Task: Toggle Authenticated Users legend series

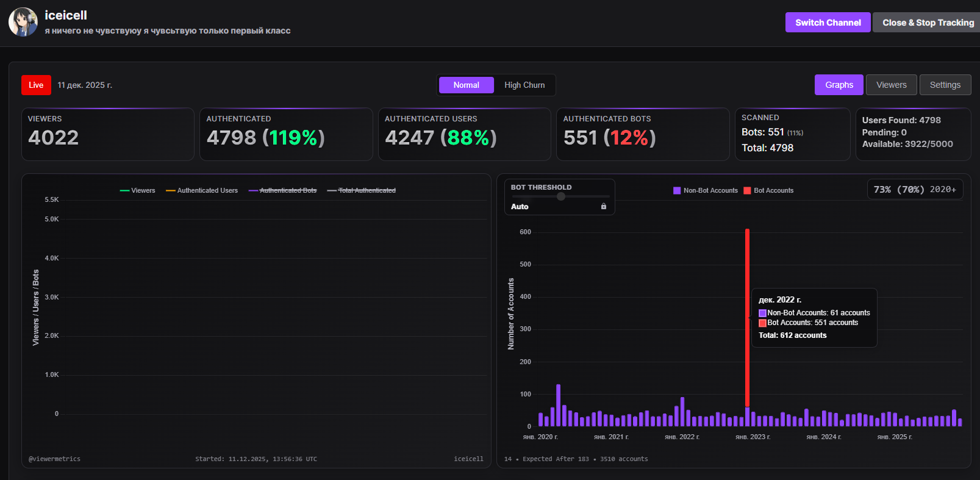Action: (x=202, y=190)
